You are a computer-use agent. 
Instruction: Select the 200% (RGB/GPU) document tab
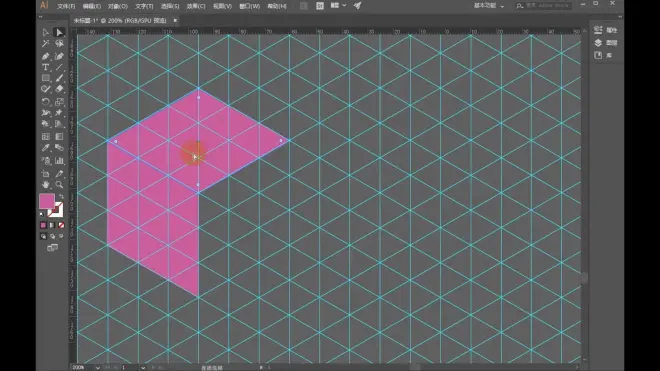[120, 20]
